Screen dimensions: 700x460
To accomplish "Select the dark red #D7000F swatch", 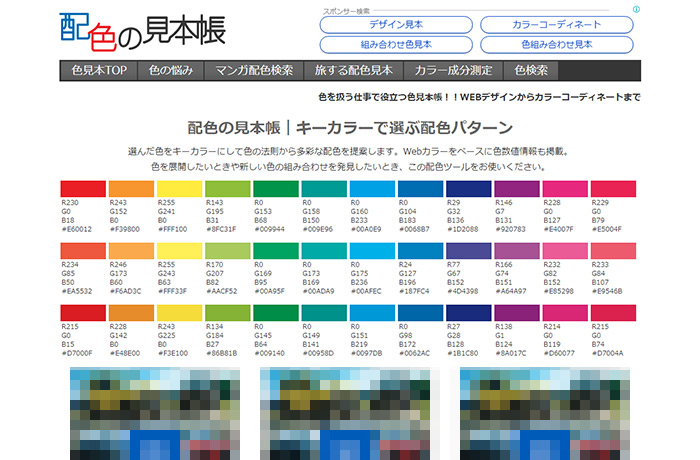I will [83, 313].
